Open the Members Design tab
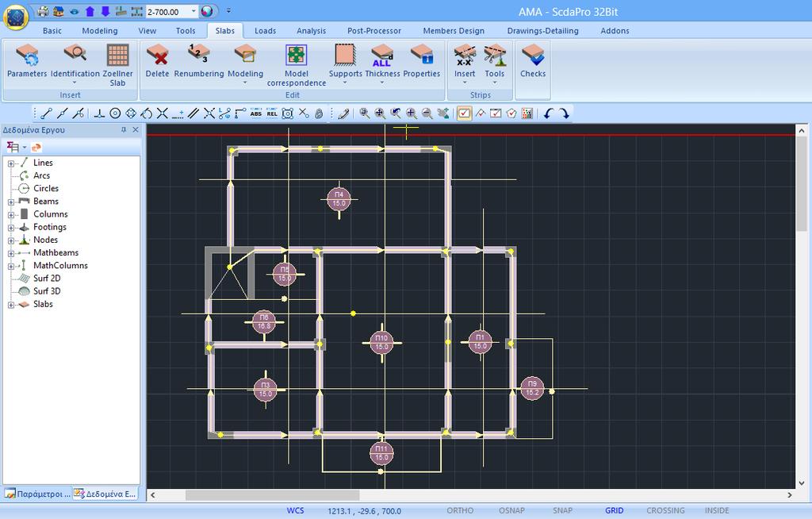Viewport: 812px width, 519px height. pos(454,31)
